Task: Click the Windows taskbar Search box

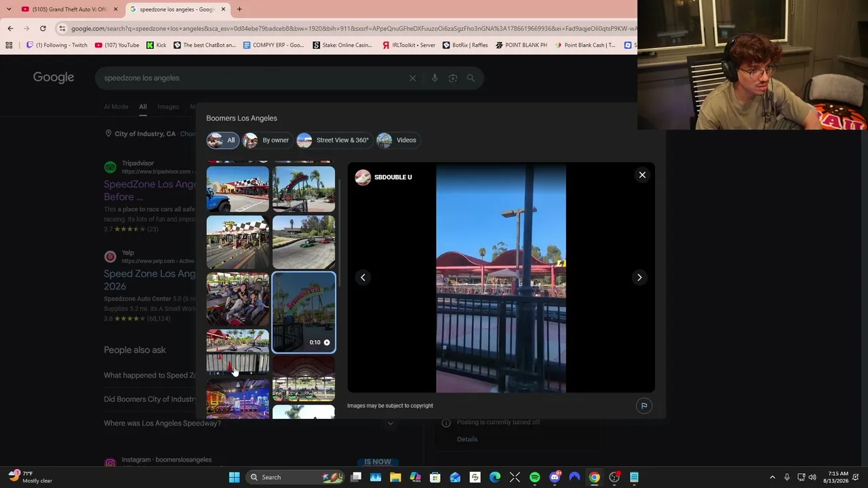Action: point(295,477)
